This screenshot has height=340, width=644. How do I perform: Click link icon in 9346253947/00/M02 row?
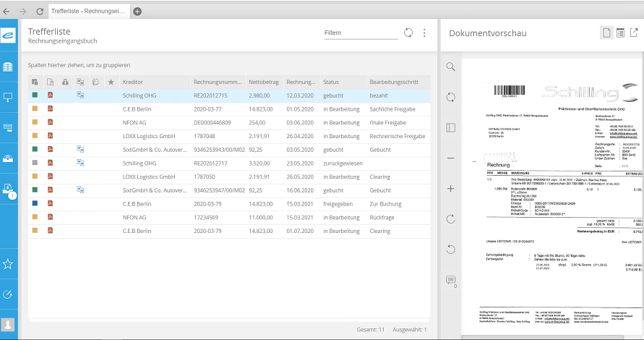[80, 190]
